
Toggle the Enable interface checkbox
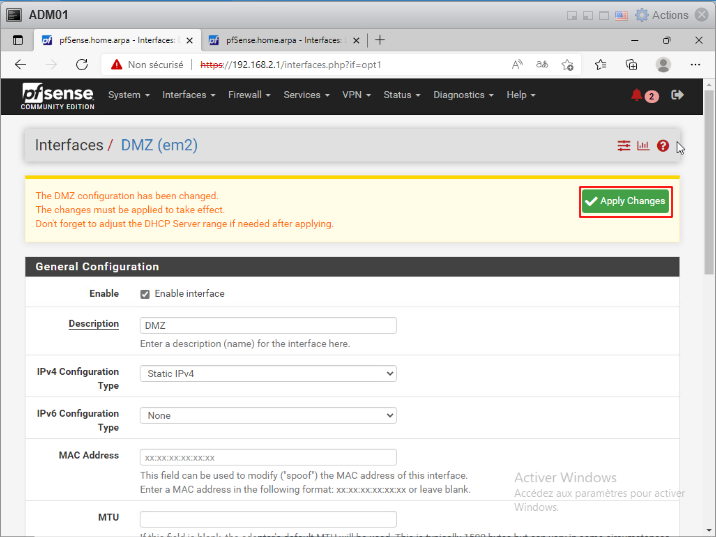145,294
